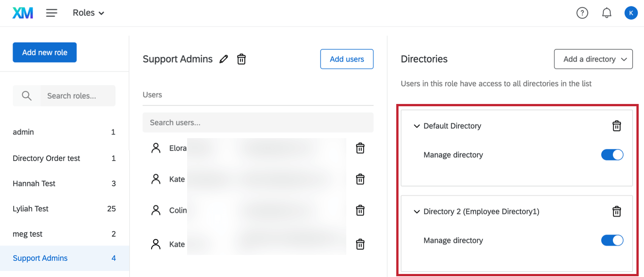Screen dimensions: 644x277
Task: Click the pencil icon to rename Support Admins
Action: pos(224,59)
